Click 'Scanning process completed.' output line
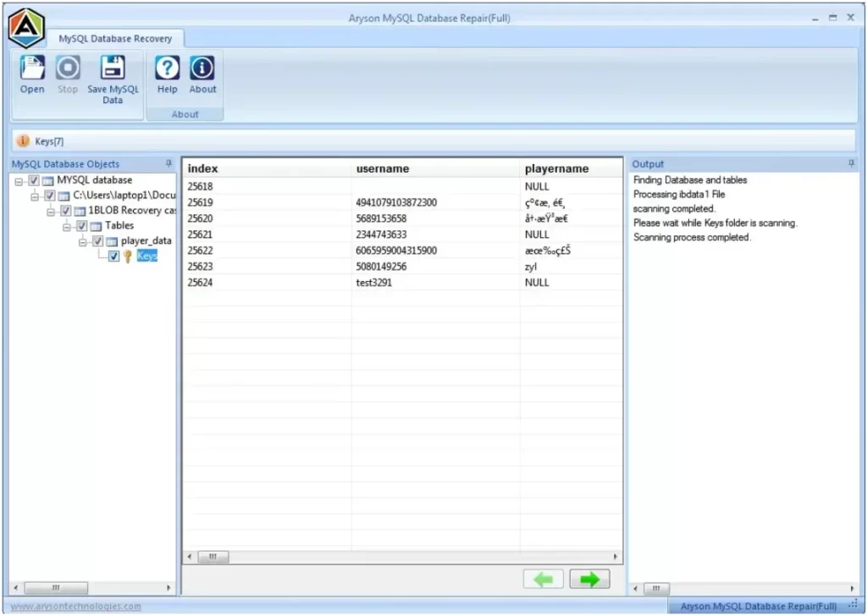Image resolution: width=867 pixels, height=616 pixels. 692,237
